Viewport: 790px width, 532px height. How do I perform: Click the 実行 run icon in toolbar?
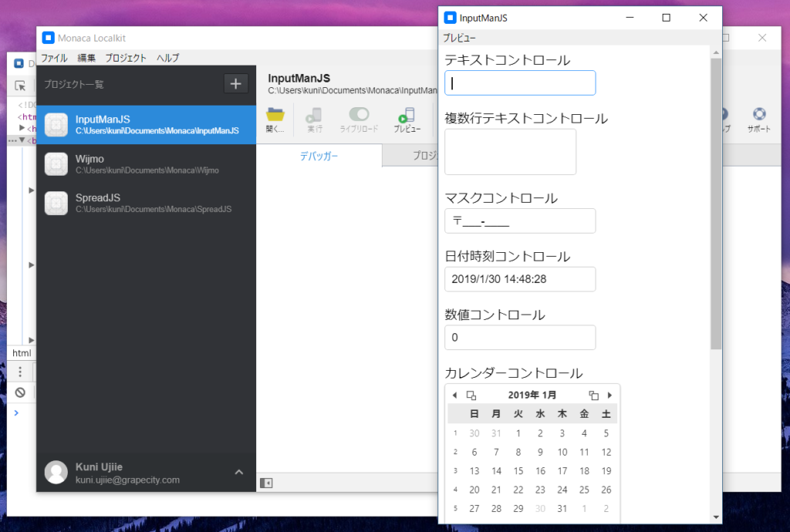(x=315, y=120)
